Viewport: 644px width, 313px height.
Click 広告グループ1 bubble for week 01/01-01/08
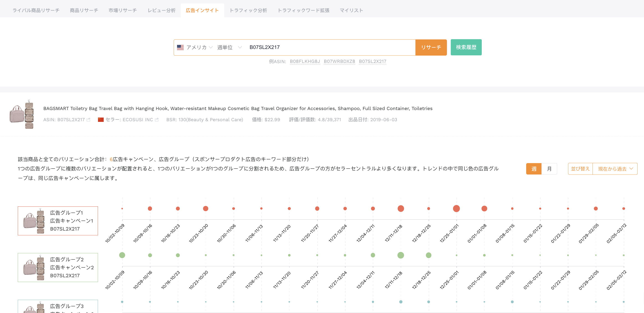pyautogui.click(x=484, y=208)
